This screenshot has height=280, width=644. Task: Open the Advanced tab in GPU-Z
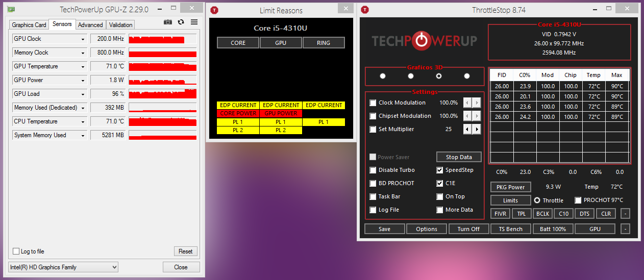[90, 25]
